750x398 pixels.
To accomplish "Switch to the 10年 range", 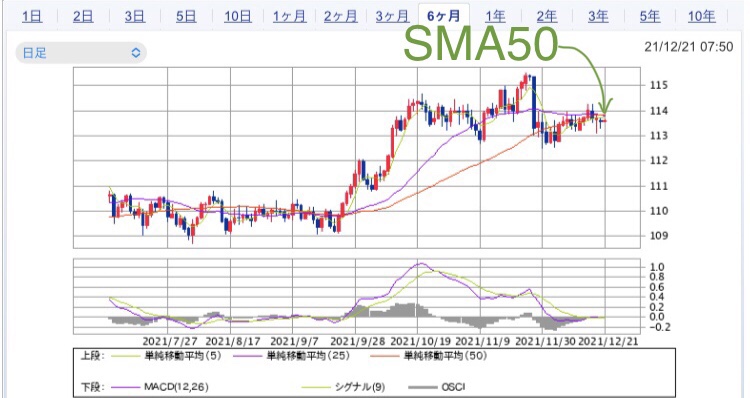I will pos(701,17).
